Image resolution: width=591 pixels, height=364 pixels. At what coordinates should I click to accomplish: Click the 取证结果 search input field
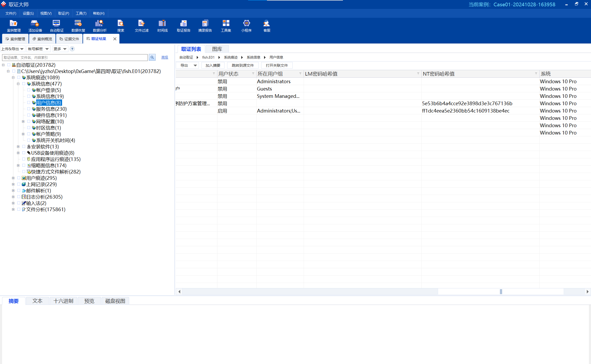click(75, 57)
